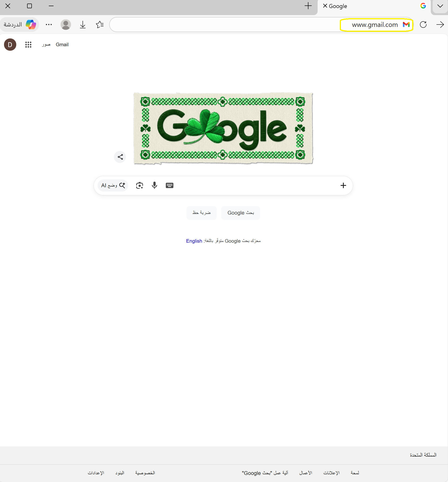Close the Google tab

click(x=325, y=6)
